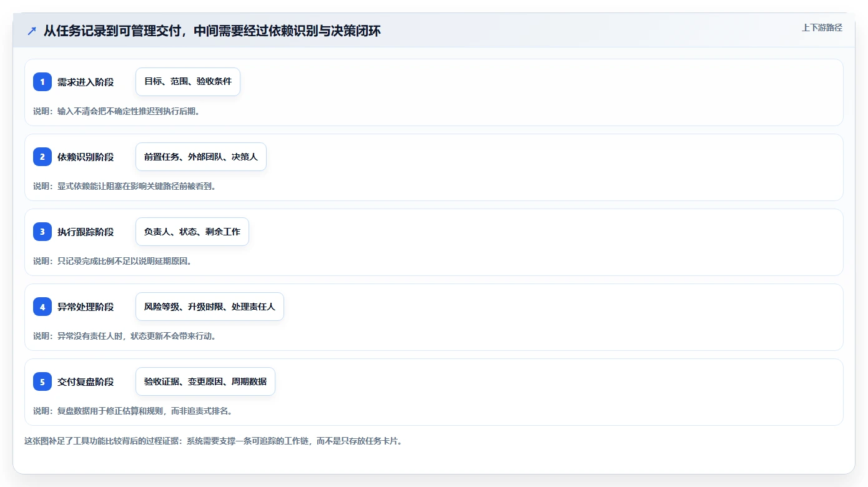
Task: Click the 风险等级、升级时限、处理责任人 chip
Action: pyautogui.click(x=210, y=307)
